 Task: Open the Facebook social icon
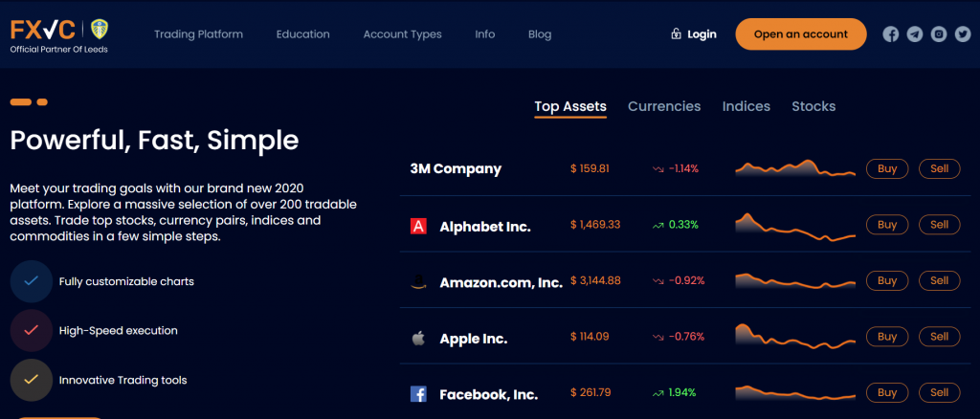coord(891,34)
